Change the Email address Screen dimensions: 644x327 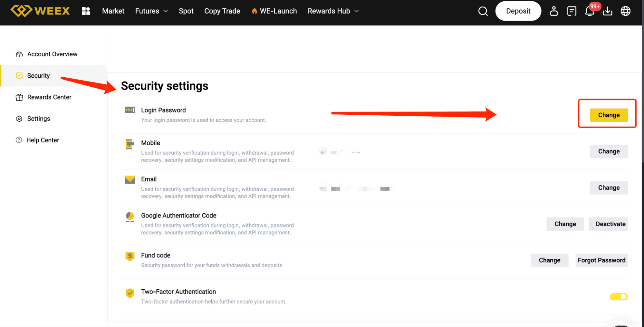[x=609, y=188]
